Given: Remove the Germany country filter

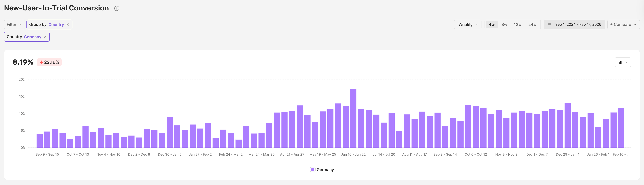Looking at the screenshot, I should click(x=45, y=37).
